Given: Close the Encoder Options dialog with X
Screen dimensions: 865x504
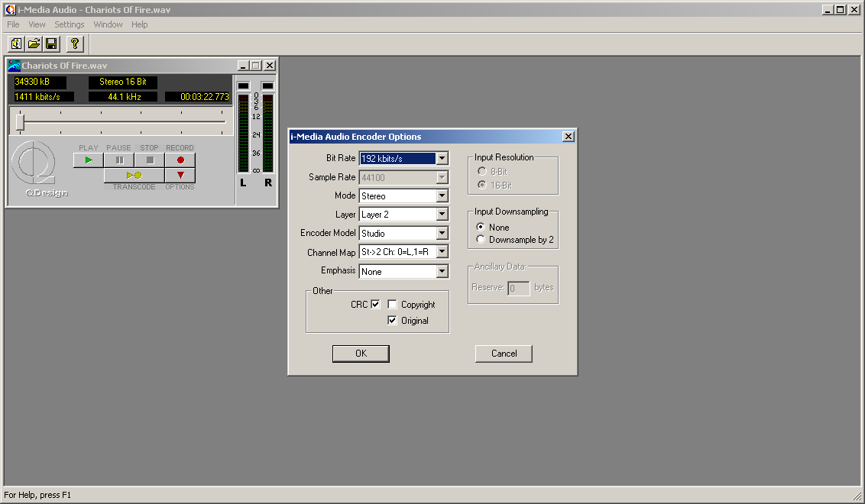Looking at the screenshot, I should pyautogui.click(x=569, y=136).
